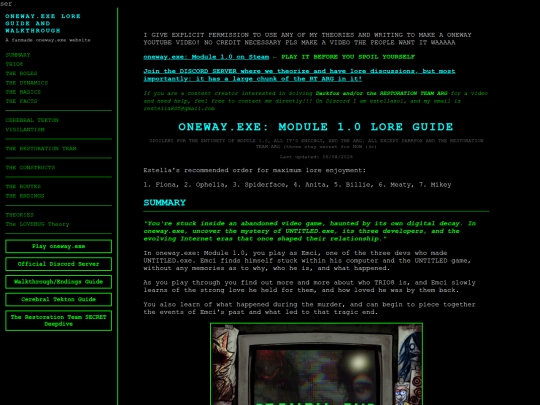Open THE ENDINGS sidebar link
Image resolution: width=540 pixels, height=405 pixels.
(x=25, y=196)
